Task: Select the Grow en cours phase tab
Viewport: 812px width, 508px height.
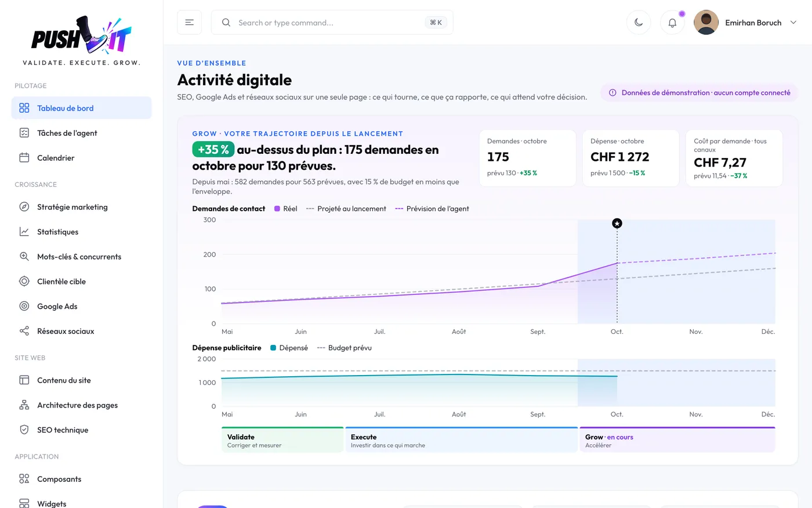Action: [677, 439]
